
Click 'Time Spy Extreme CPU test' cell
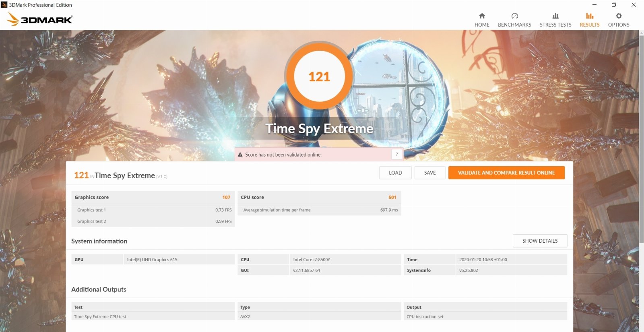click(x=100, y=317)
